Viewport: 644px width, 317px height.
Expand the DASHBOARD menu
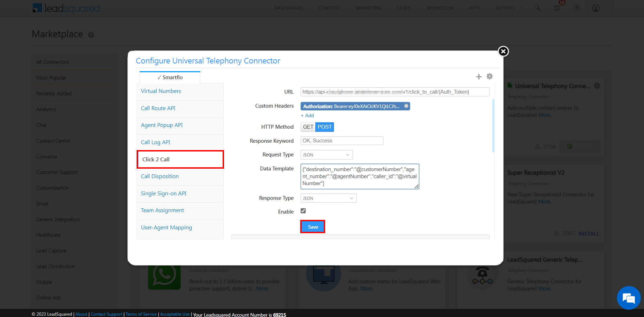(289, 8)
